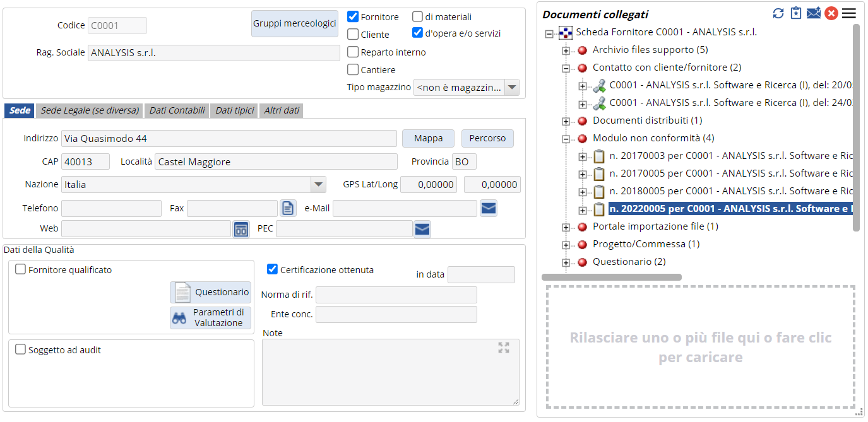Open the Tipo magazzino dropdown
Image resolution: width=868 pixels, height=422 pixels.
coord(511,88)
